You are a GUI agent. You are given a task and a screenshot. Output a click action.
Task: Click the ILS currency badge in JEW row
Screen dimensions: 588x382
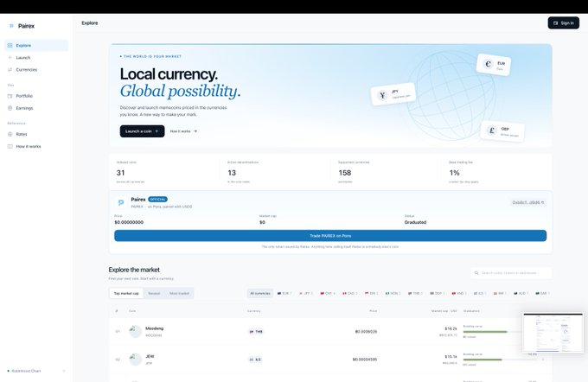(255, 360)
